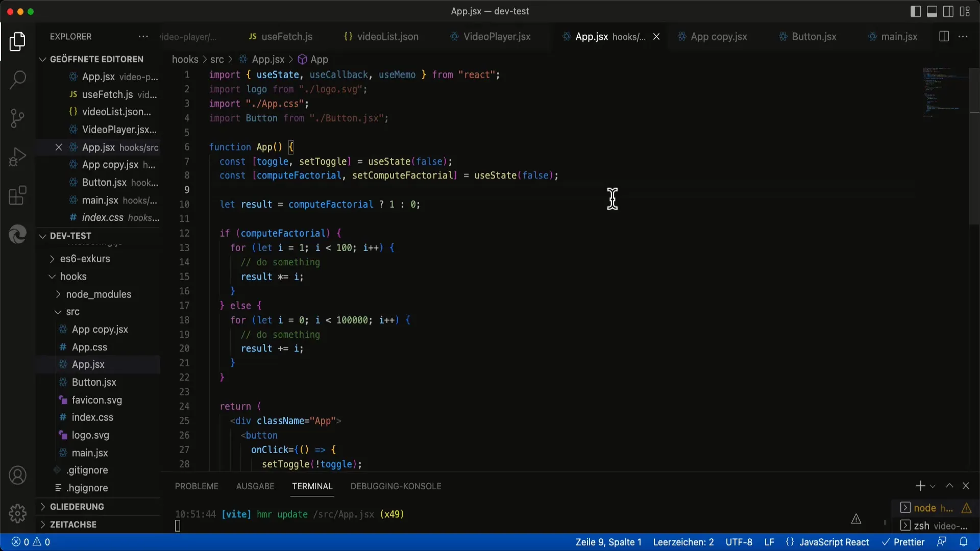980x551 pixels.
Task: Click Zeile 9, Spalte 1 status
Action: pos(608,542)
